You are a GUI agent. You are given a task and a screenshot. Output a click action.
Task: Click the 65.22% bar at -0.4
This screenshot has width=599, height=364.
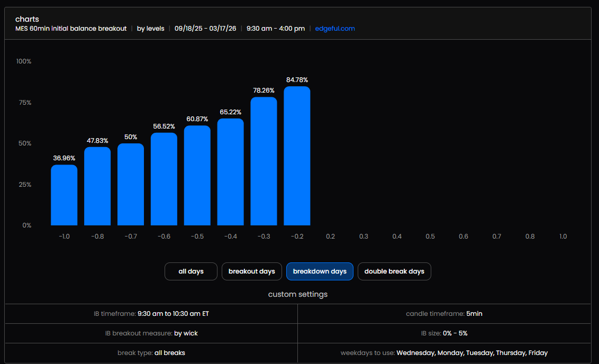(230, 172)
